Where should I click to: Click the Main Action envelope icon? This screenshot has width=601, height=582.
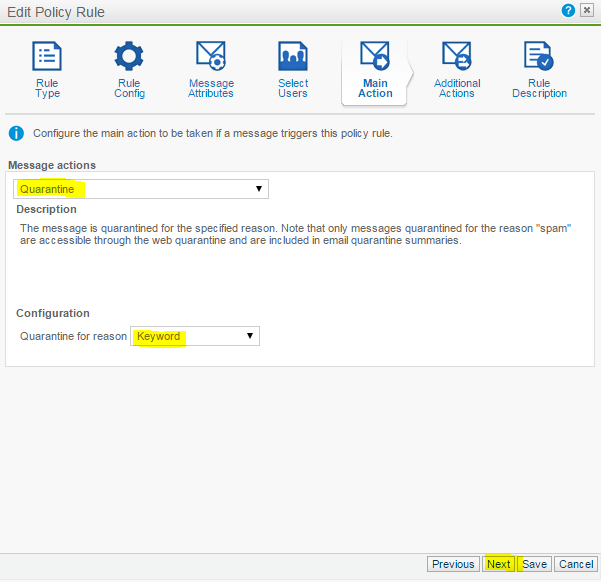tap(375, 56)
